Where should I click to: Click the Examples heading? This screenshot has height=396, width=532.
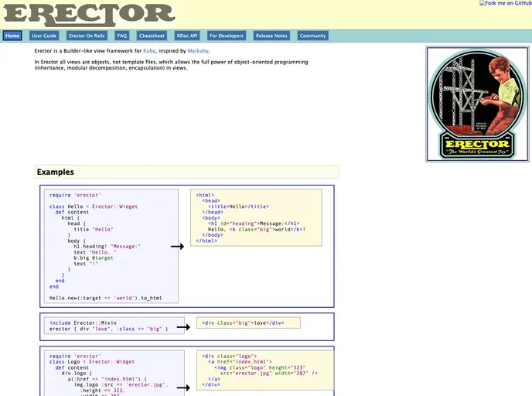coord(56,172)
